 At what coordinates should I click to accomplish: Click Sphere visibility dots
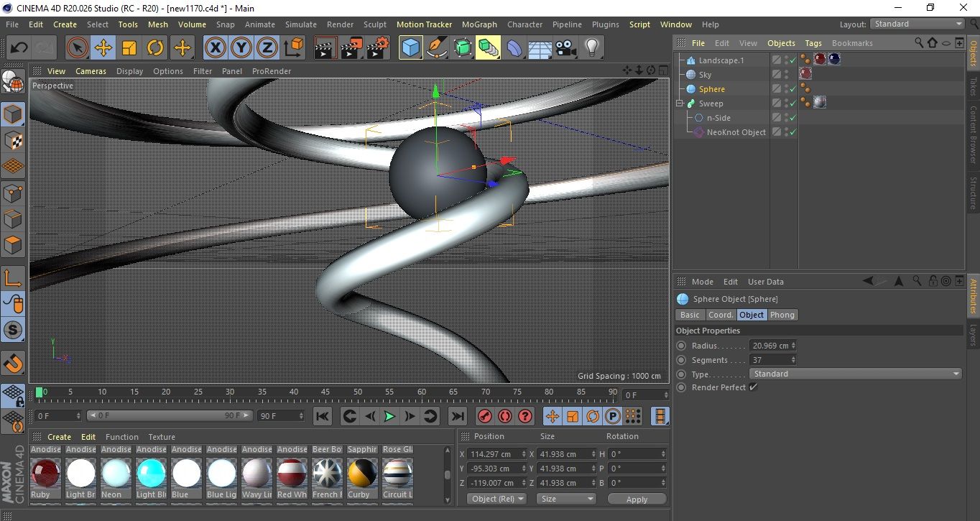(787, 89)
